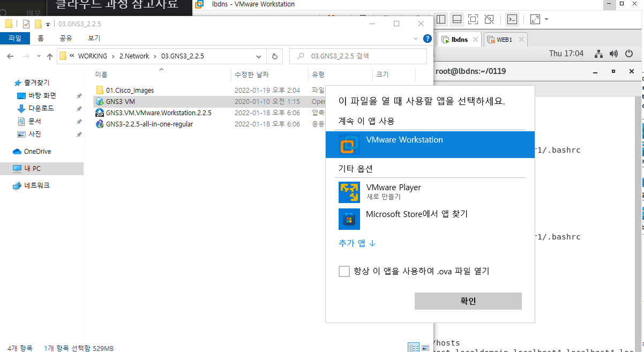Check 항상 이 앱을 사용하여 .ova 파일 열기
The image size is (644, 352).
[344, 271]
